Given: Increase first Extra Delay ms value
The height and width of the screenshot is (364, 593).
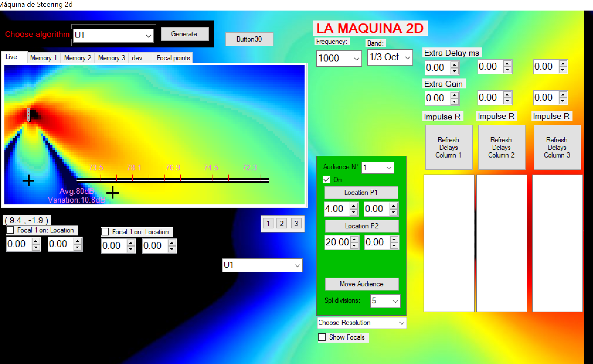Looking at the screenshot, I should pos(454,65).
